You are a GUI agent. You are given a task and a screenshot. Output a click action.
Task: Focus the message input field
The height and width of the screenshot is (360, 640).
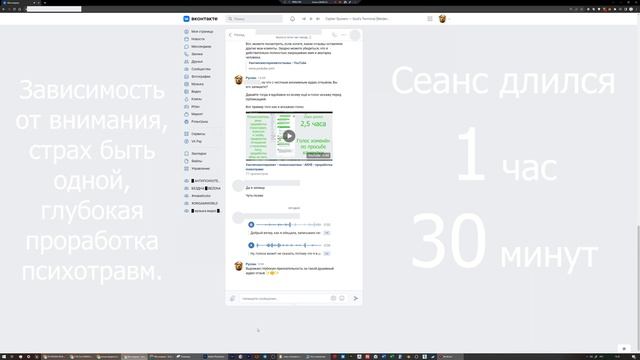[284, 298]
